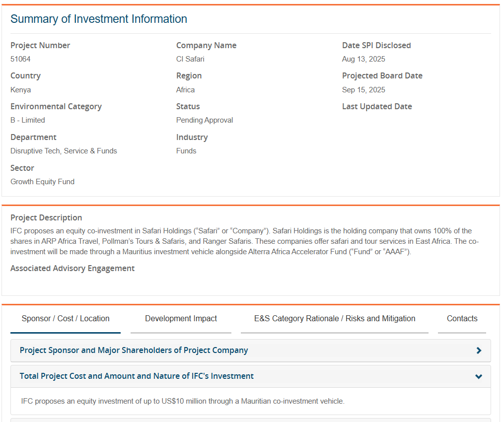
Task: Click the US$10 million equity investment sentence
Action: point(183,401)
